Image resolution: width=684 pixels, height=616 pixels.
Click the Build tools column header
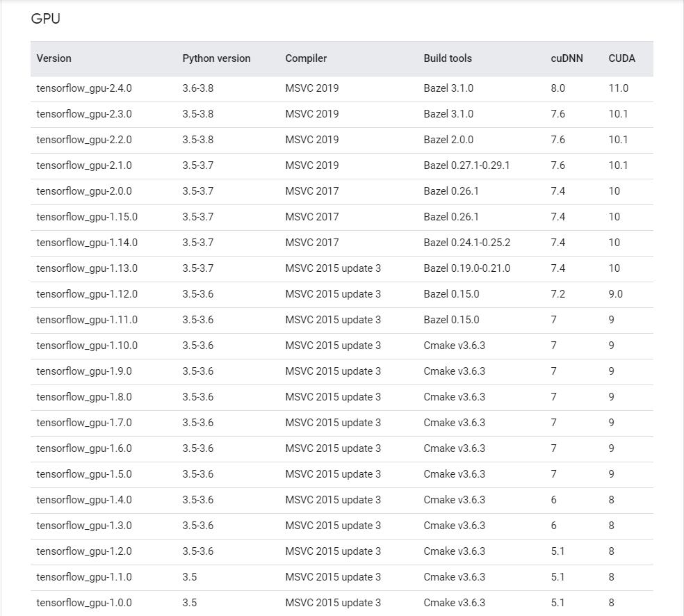[448, 58]
